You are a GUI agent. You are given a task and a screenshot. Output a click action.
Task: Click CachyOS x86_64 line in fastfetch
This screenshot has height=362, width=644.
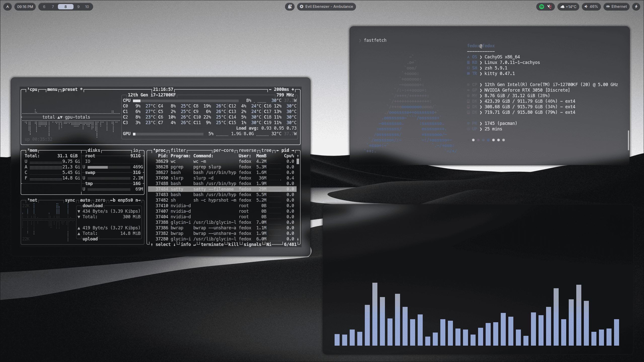pos(502,57)
